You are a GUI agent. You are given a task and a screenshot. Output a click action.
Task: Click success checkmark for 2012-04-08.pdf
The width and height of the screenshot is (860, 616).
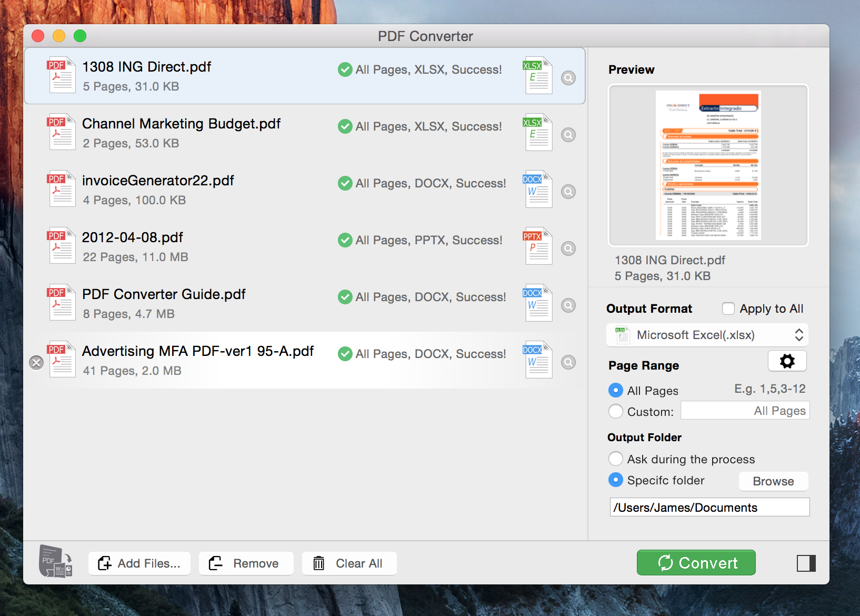345,240
